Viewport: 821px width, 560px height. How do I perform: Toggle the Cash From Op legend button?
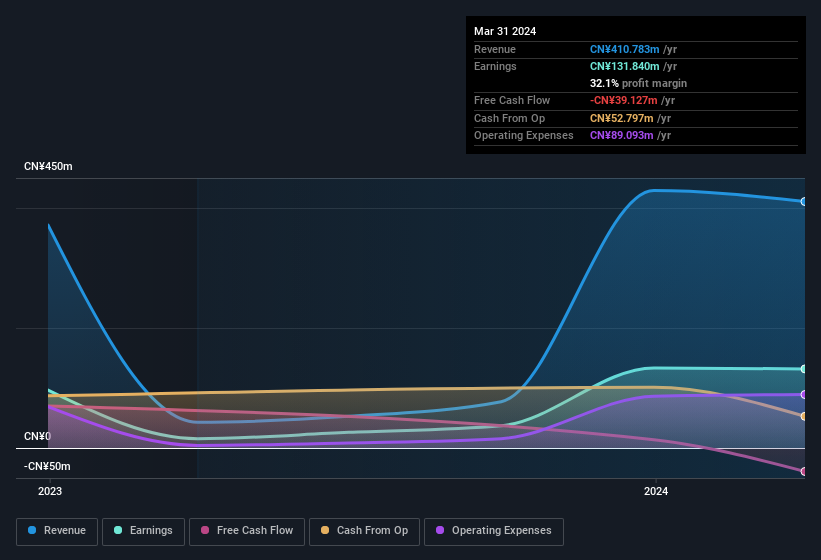click(x=364, y=531)
